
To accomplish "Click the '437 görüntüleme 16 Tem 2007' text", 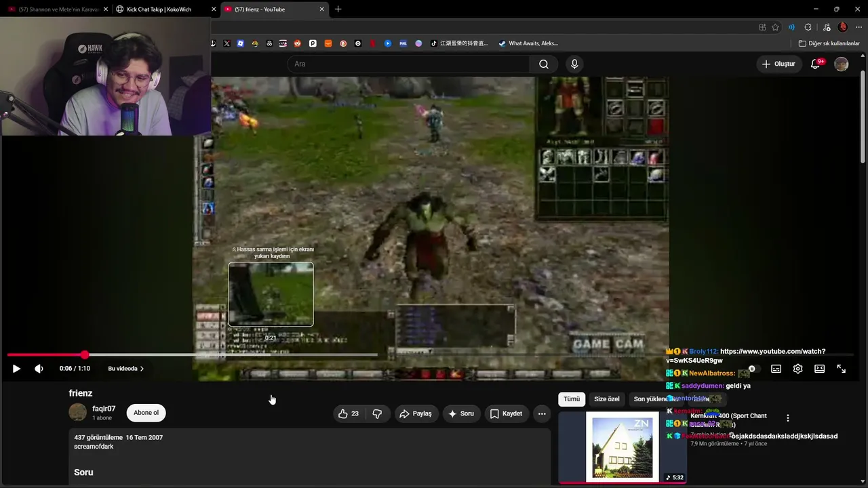I will coord(119,438).
